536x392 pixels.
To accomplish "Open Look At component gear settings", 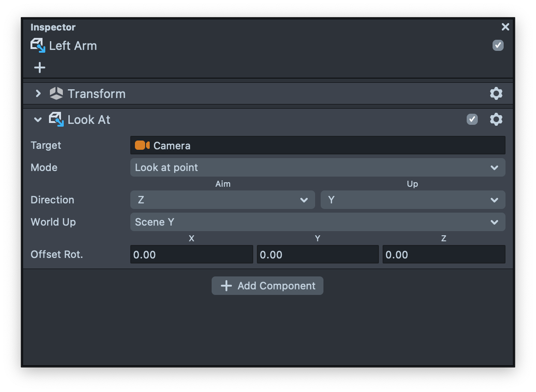I will [x=496, y=119].
